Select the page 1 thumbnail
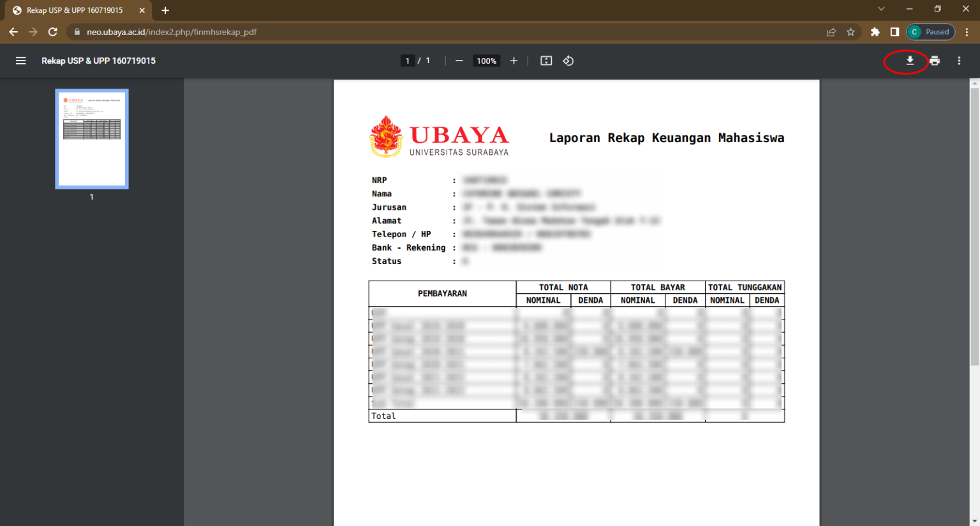 point(91,138)
